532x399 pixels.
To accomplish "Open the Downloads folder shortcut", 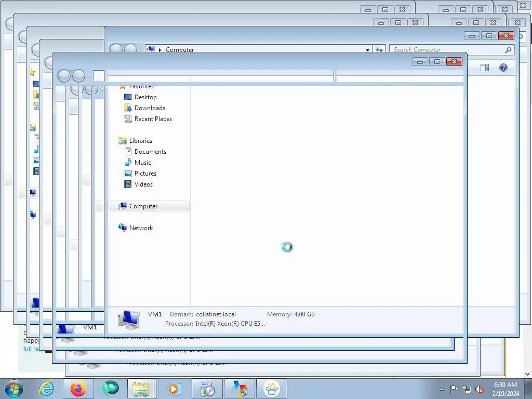I will point(149,108).
